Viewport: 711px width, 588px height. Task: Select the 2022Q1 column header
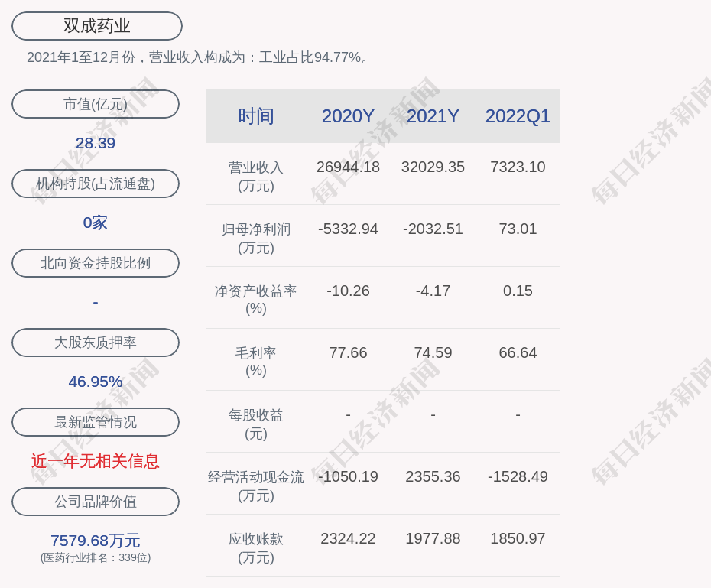click(x=518, y=116)
